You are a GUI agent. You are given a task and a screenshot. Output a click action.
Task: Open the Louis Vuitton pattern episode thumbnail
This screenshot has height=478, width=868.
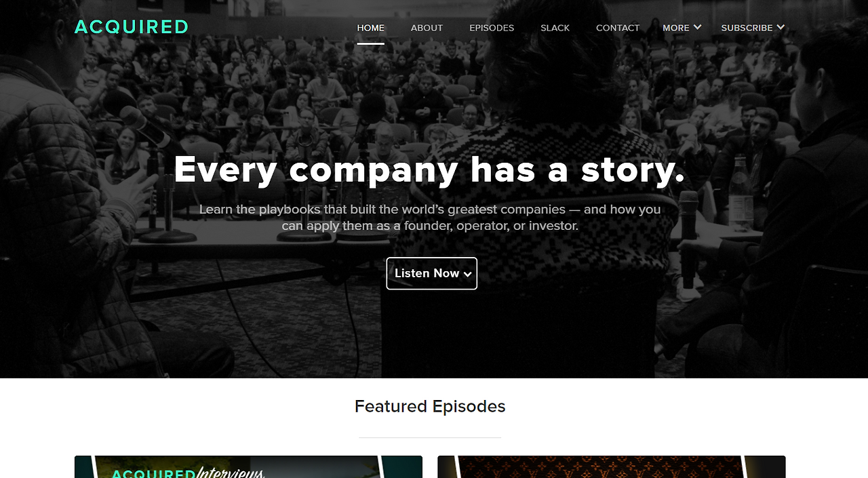tap(612, 467)
